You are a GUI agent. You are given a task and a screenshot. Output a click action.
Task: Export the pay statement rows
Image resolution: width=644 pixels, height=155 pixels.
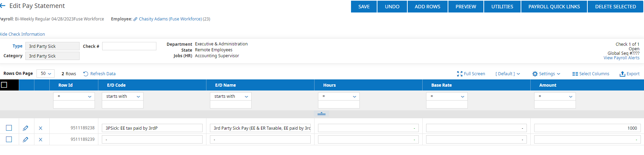click(x=629, y=74)
